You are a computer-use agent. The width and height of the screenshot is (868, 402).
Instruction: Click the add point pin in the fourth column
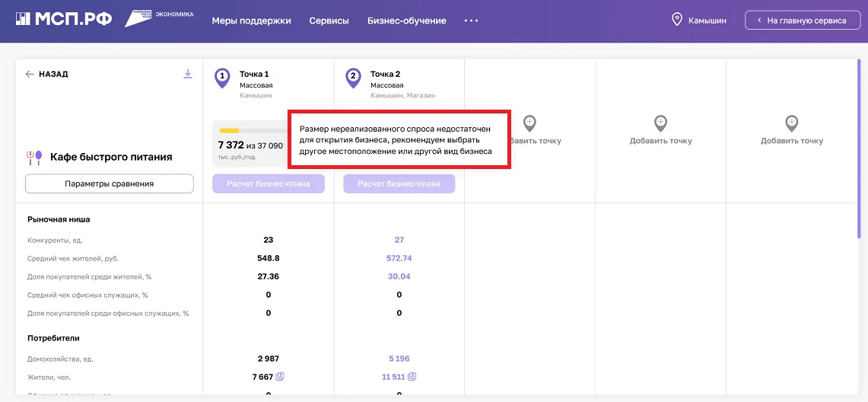pos(660,122)
